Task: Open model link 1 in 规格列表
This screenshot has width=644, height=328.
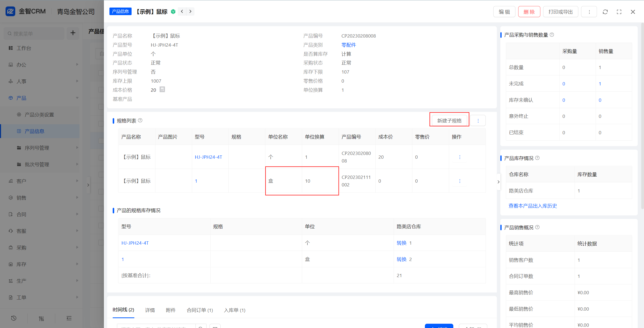Action: (x=196, y=181)
